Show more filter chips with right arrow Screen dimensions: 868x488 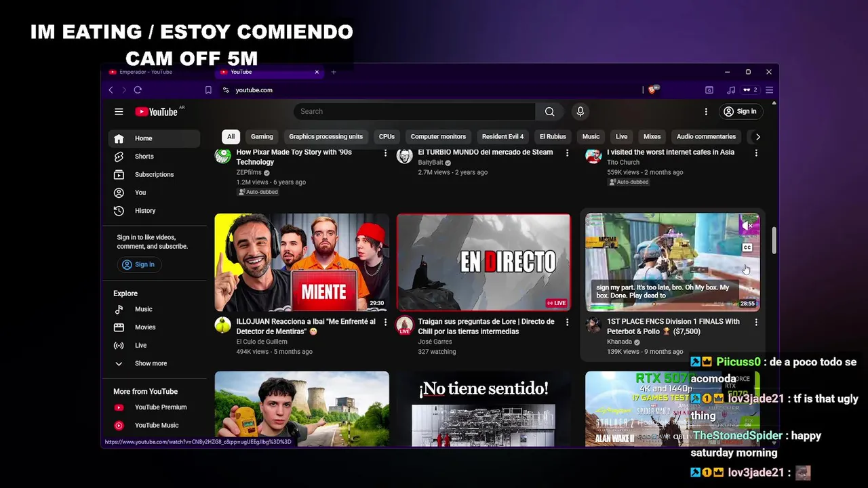(x=757, y=136)
